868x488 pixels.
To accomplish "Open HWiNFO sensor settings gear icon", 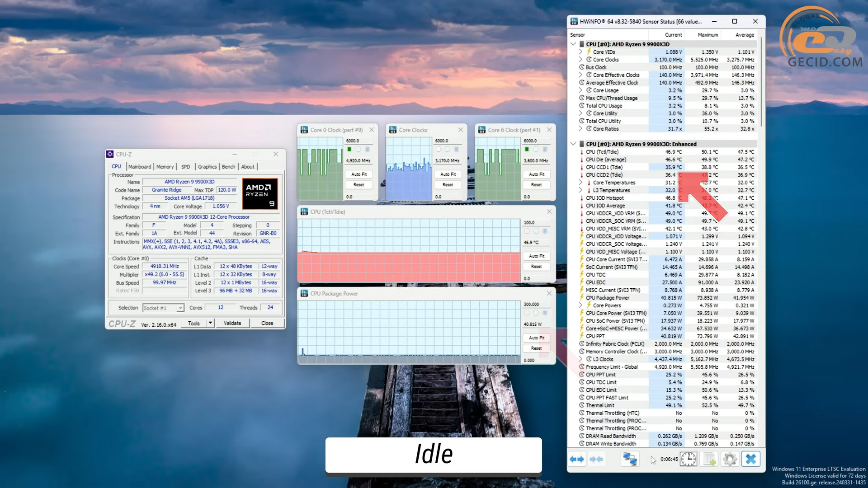I will (x=730, y=459).
